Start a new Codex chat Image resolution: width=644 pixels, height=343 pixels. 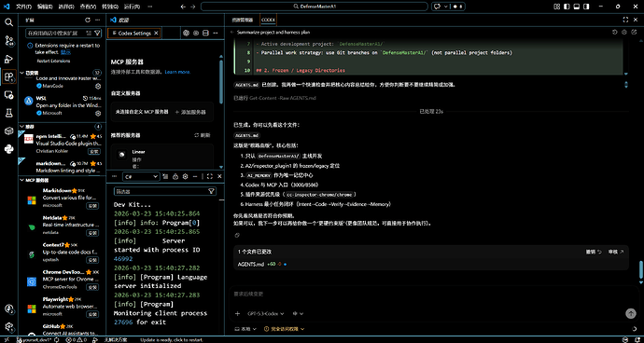click(x=634, y=32)
